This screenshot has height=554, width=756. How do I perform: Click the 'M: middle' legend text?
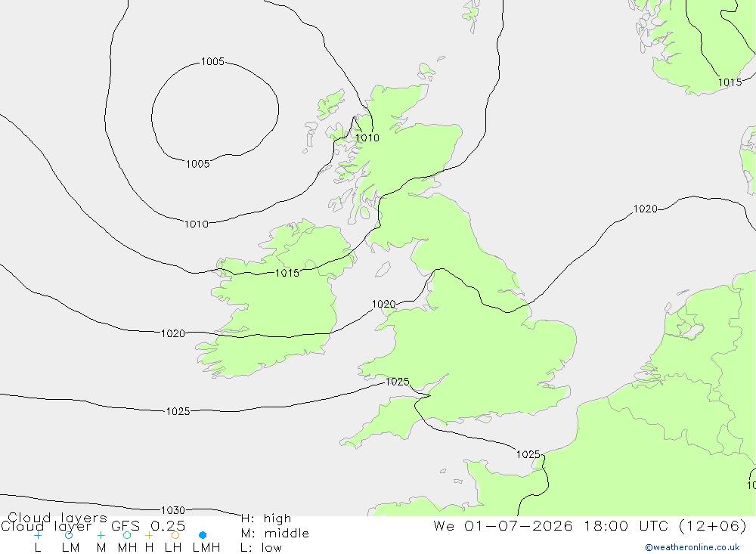[275, 534]
